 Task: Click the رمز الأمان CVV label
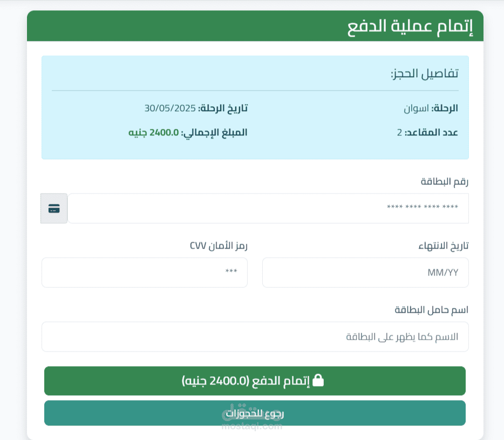(x=219, y=246)
